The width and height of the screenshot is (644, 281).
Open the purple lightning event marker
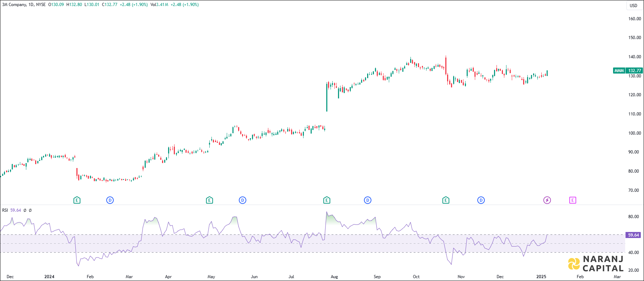[x=547, y=200]
